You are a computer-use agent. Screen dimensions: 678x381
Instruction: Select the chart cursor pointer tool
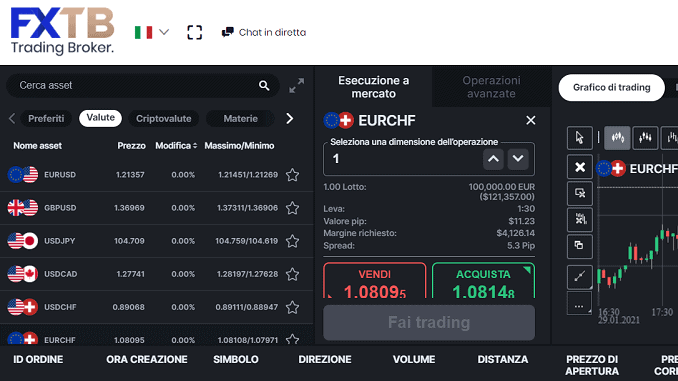point(579,138)
